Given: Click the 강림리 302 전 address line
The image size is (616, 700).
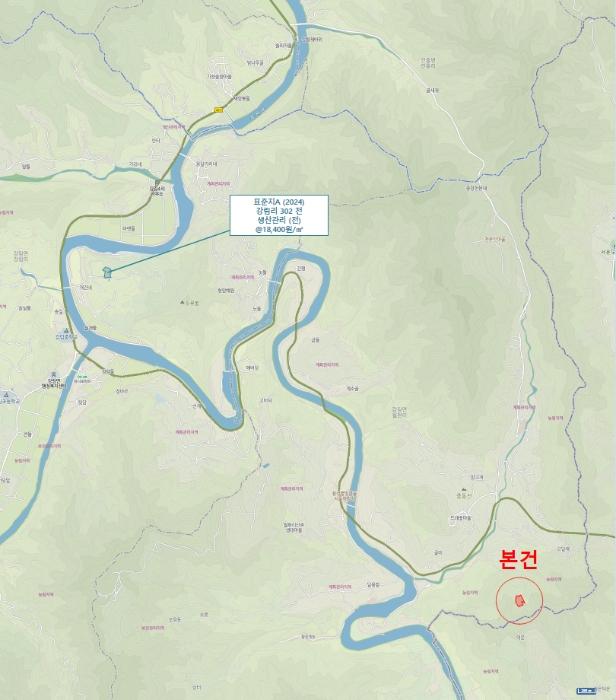Looking at the screenshot, I should (x=279, y=211).
